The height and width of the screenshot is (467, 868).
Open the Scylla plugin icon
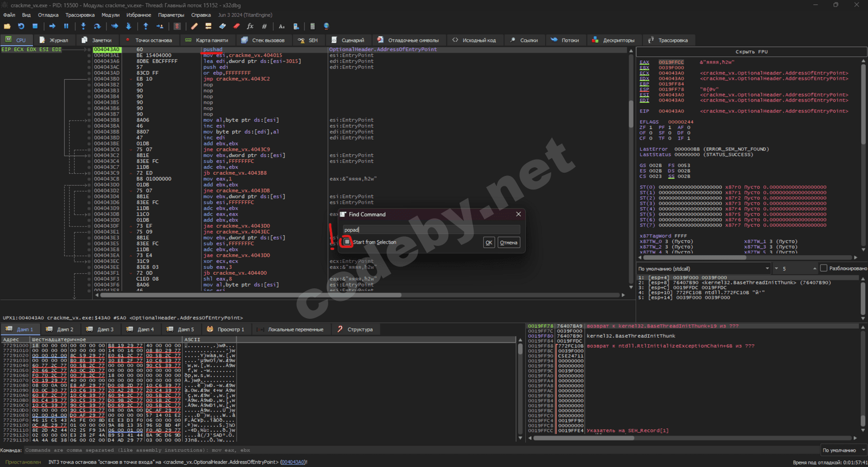point(177,26)
